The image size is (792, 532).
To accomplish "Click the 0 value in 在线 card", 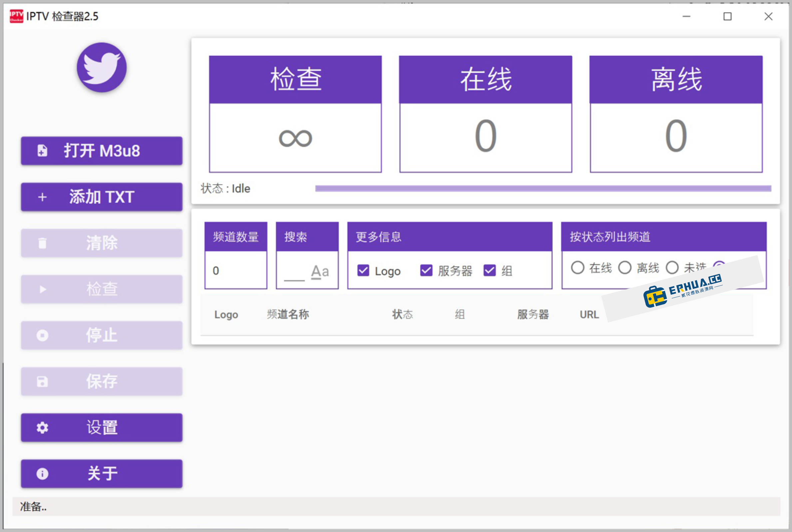I will tap(485, 136).
